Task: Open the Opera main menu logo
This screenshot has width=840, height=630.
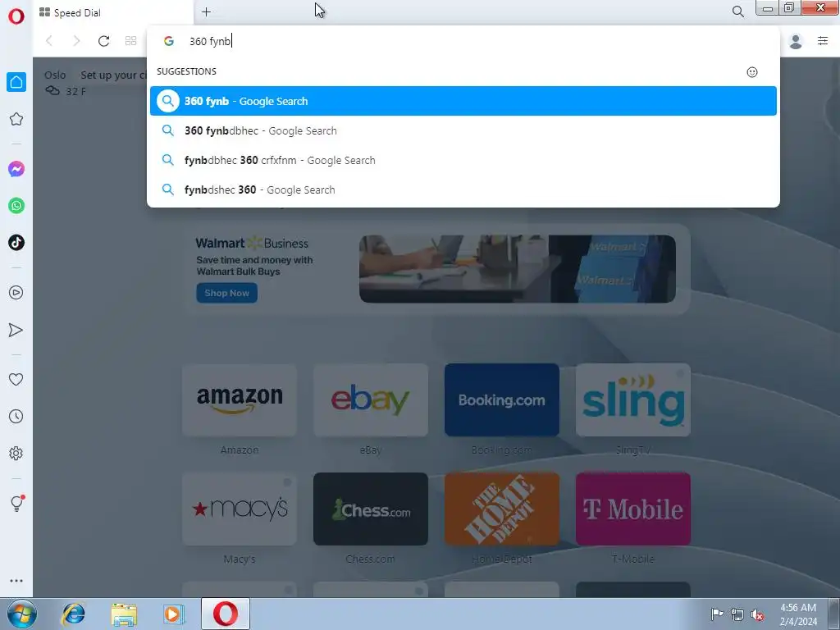Action: pyautogui.click(x=16, y=16)
